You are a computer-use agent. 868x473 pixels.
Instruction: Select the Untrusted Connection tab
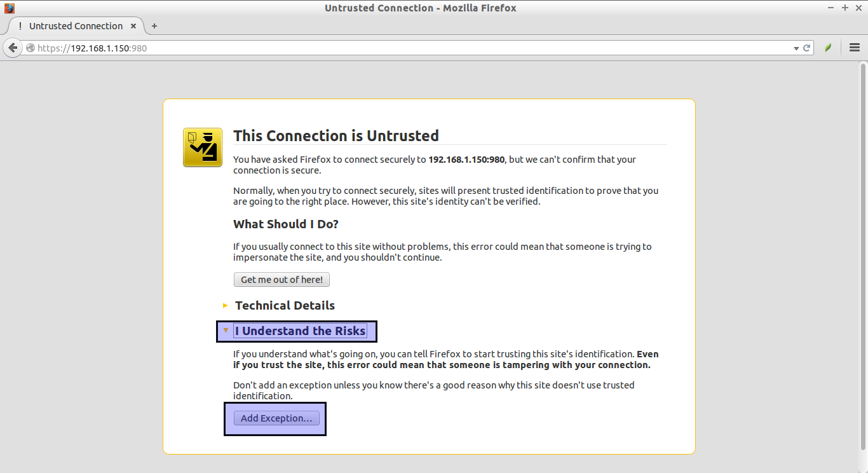[x=76, y=26]
